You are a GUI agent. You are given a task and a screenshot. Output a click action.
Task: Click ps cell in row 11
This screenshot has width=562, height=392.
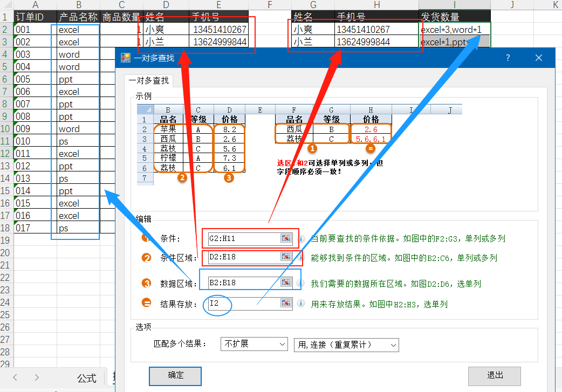(79, 141)
